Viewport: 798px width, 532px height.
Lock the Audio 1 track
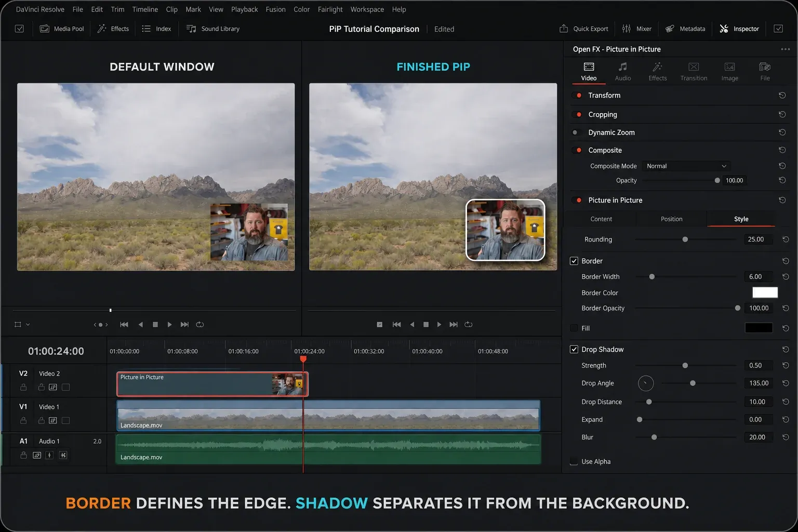point(23,455)
